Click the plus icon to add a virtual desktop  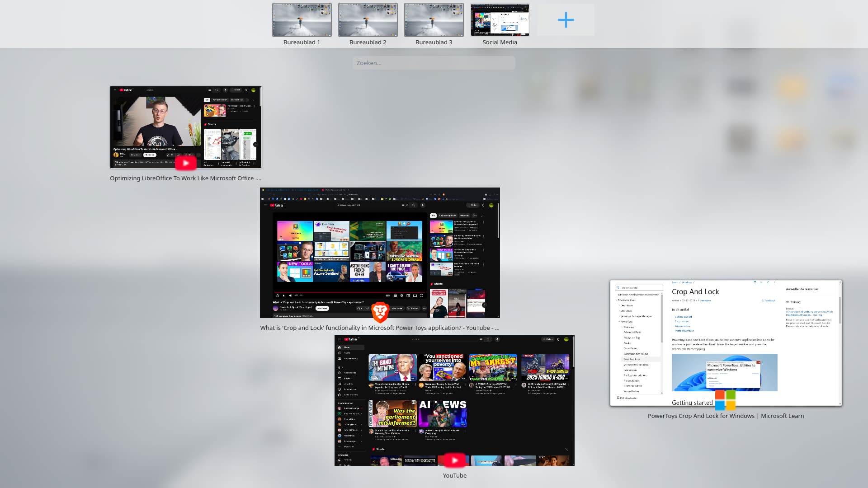566,20
